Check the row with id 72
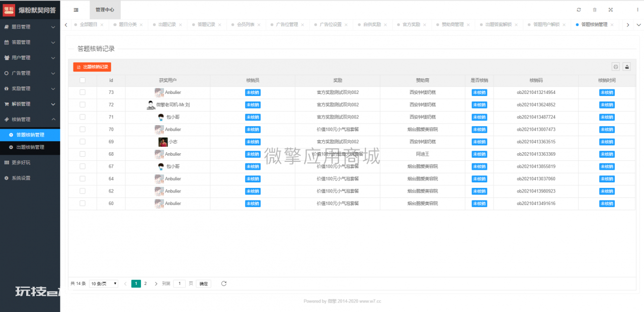This screenshot has width=644, height=312. pos(83,105)
